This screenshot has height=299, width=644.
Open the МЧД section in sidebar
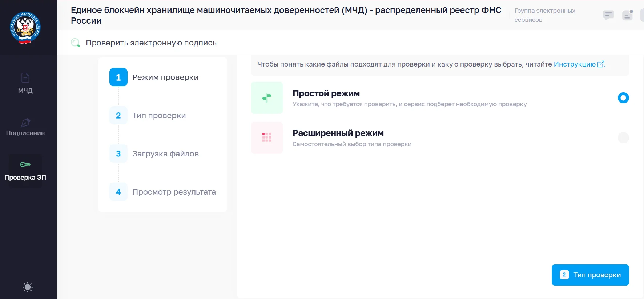pos(25,83)
